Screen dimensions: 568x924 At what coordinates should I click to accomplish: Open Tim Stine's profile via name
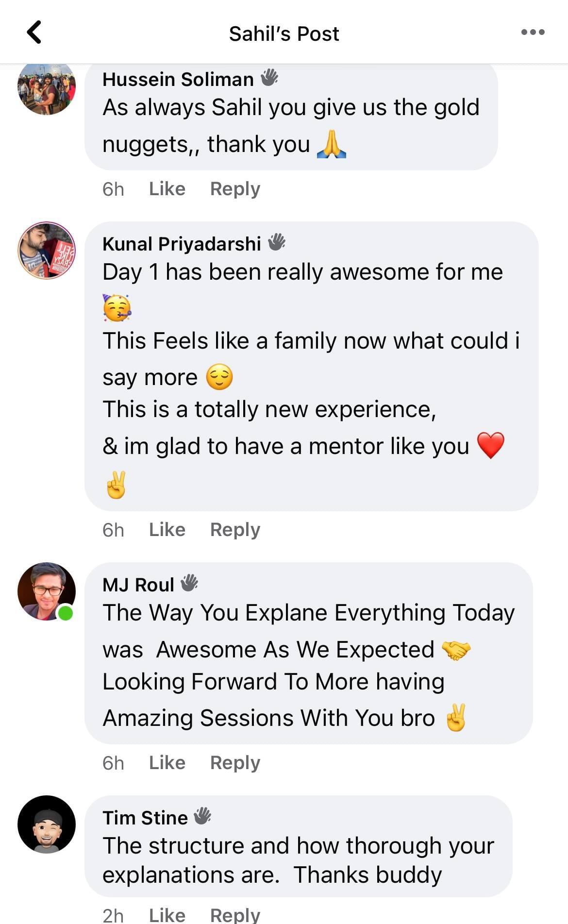point(145,818)
